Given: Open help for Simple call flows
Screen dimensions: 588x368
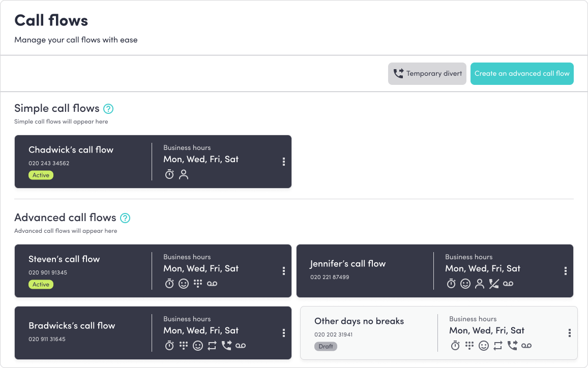Looking at the screenshot, I should click(x=108, y=109).
